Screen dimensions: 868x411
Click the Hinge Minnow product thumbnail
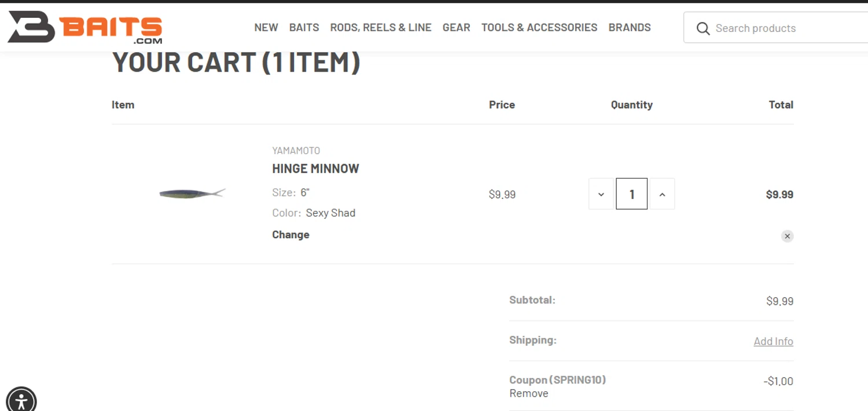coord(192,193)
